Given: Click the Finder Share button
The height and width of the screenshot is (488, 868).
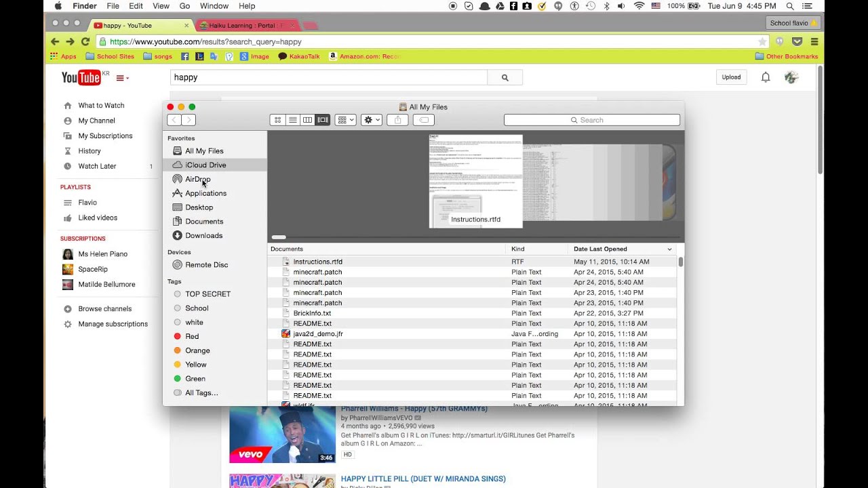Looking at the screenshot, I should point(398,120).
